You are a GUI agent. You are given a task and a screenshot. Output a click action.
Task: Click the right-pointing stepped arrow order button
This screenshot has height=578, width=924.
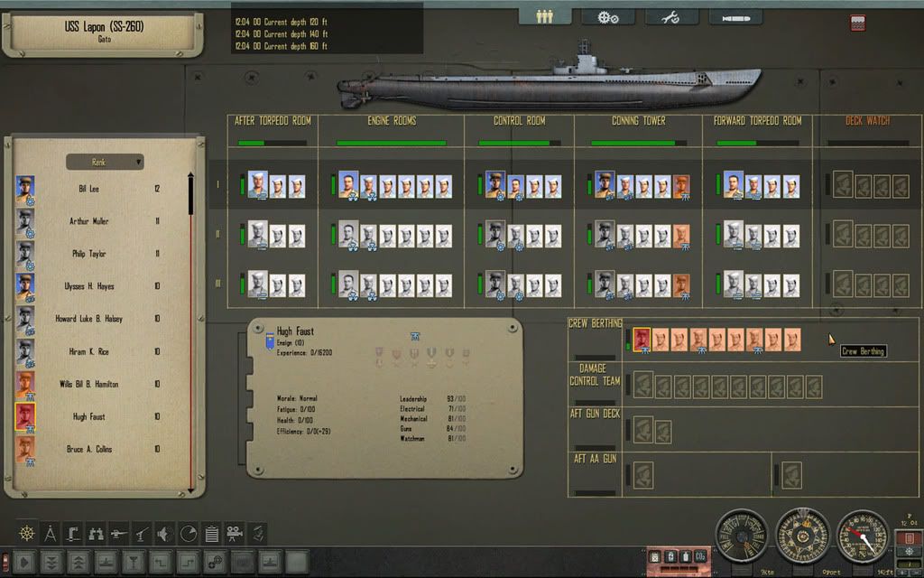tap(188, 562)
